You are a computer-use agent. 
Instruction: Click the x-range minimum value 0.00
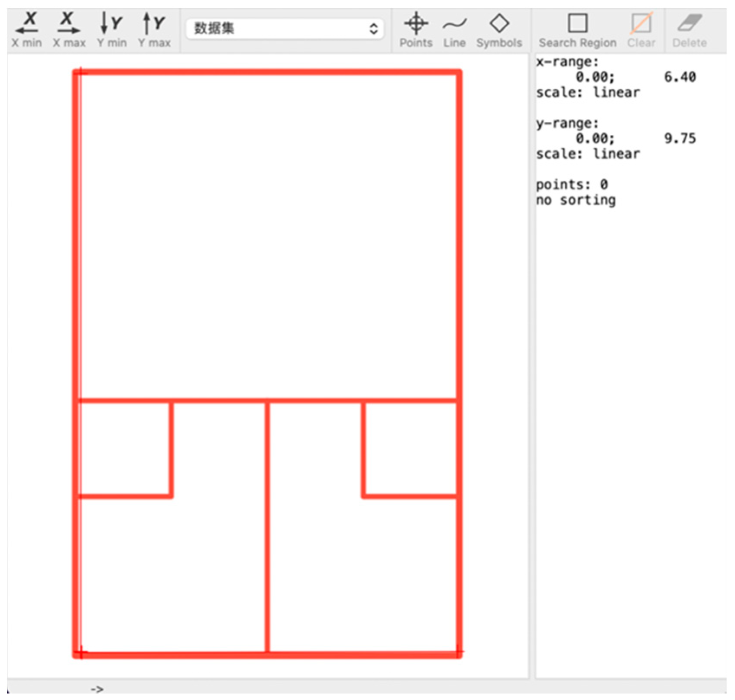coord(594,77)
